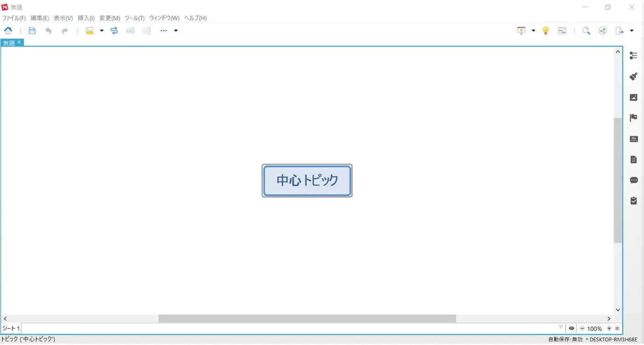
Task: Expand the slideshow presentation dropdown
Action: pyautogui.click(x=533, y=30)
